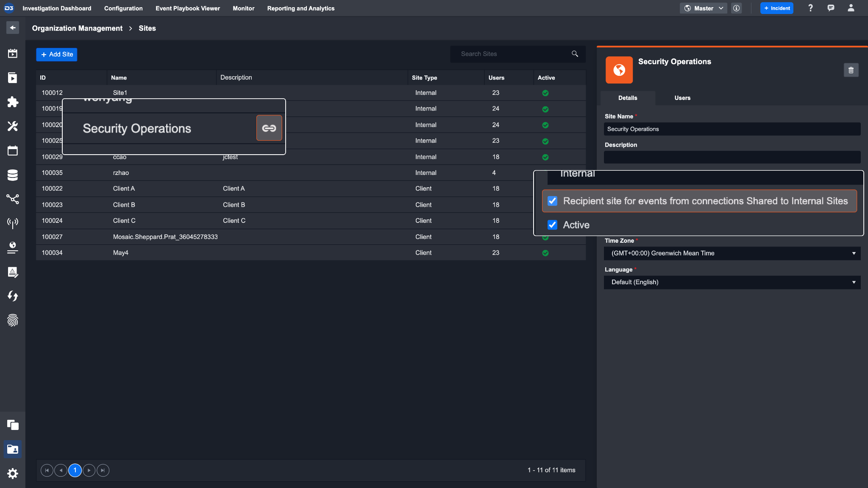This screenshot has height=488, width=868.
Task: Open the help question mark icon
Action: [810, 8]
